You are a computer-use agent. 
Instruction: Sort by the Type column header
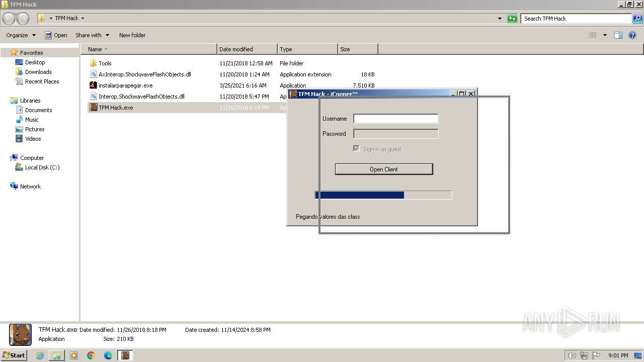click(307, 49)
